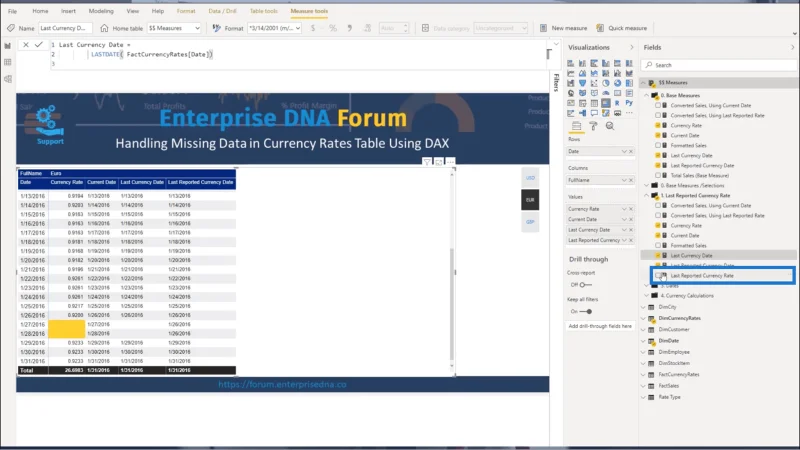Open the Model view from left sidebar
Image resolution: width=800 pixels, height=450 pixels.
click(x=8, y=79)
